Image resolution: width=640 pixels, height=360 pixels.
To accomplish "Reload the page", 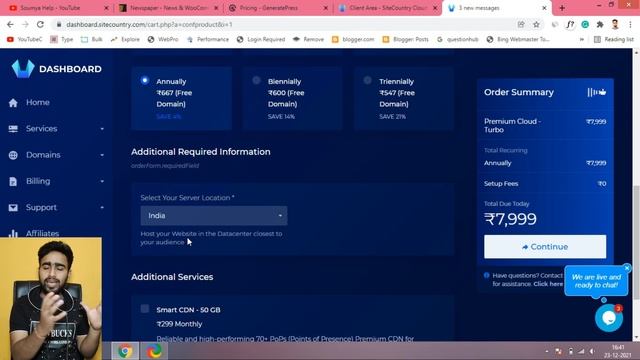I will click(x=40, y=24).
